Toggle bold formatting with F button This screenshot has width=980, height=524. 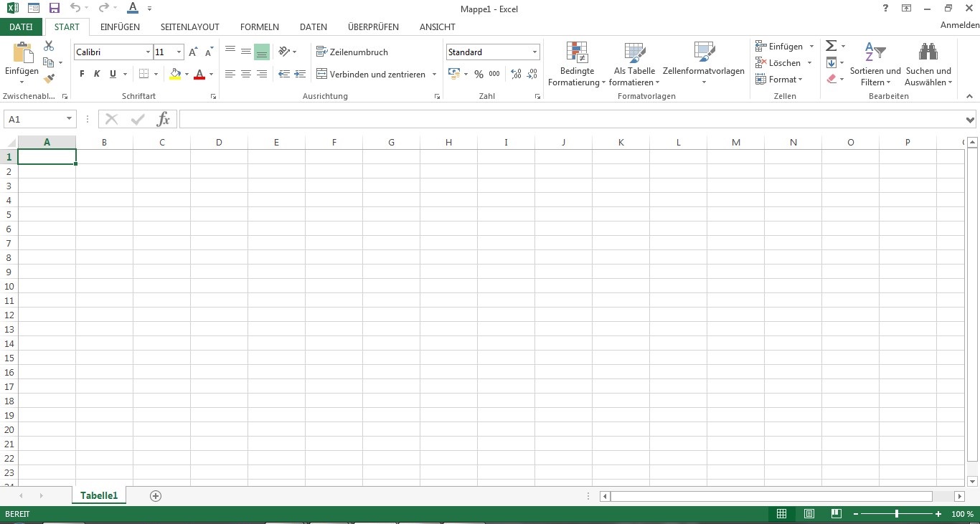82,74
